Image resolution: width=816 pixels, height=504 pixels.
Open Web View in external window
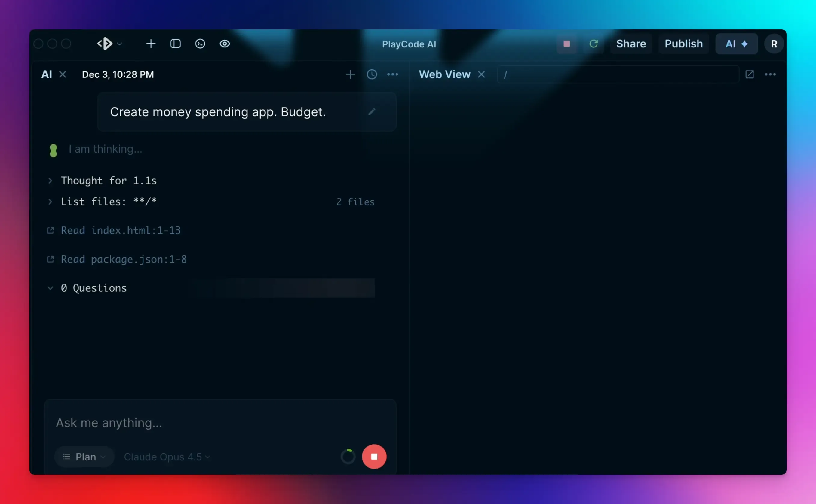point(749,74)
